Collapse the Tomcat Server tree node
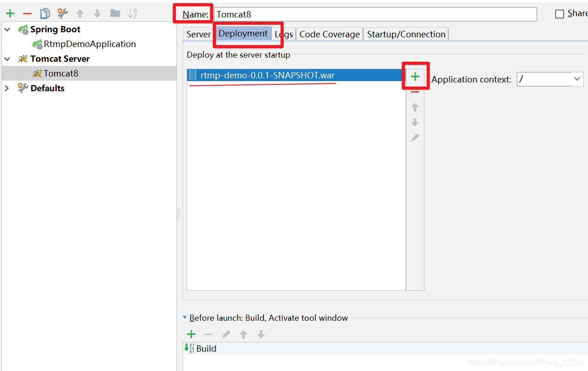The height and width of the screenshot is (371, 588). [6, 59]
